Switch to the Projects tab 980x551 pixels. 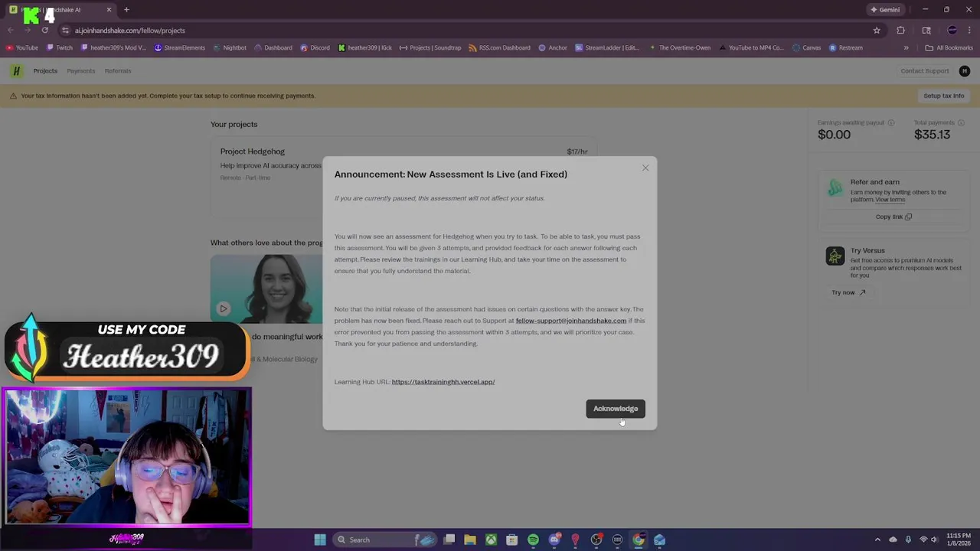point(45,71)
